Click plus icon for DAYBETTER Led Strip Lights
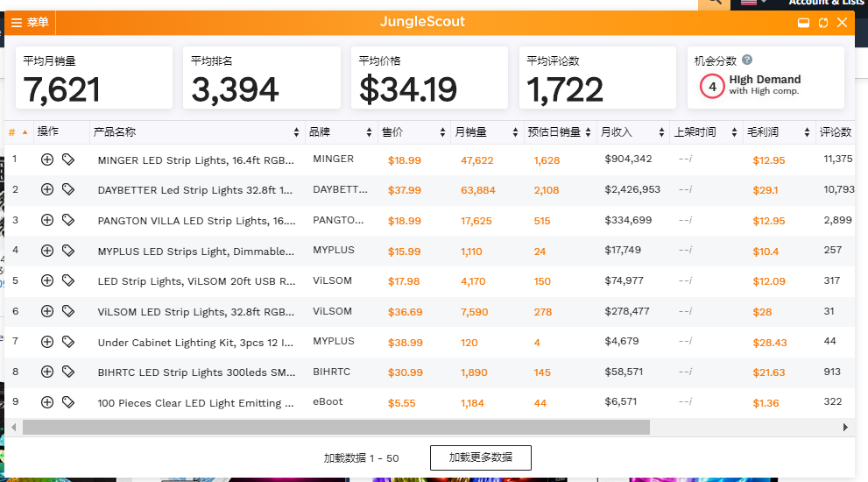868x482 pixels. pyautogui.click(x=47, y=189)
